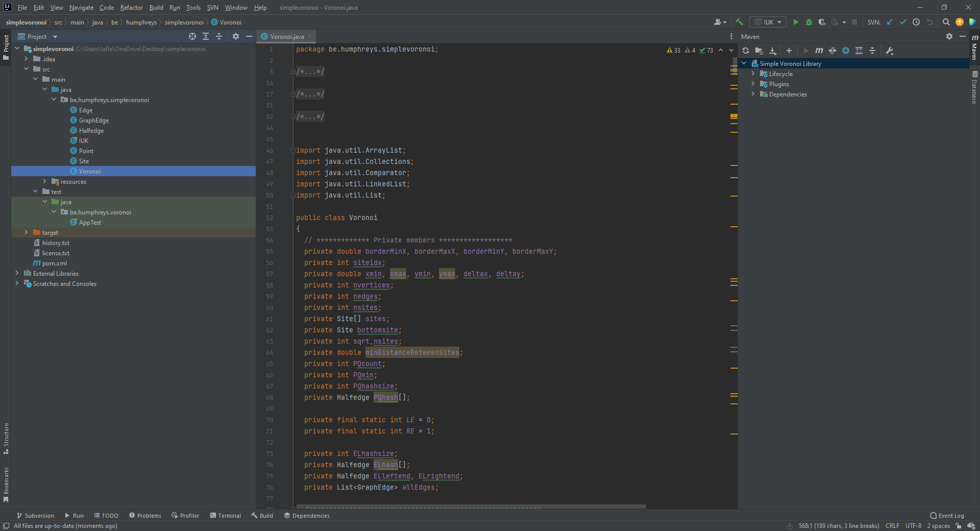
Task: Toggle Maven skip tests mode
Action: (x=846, y=51)
